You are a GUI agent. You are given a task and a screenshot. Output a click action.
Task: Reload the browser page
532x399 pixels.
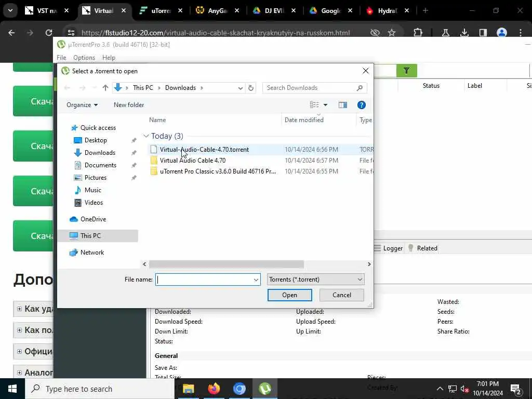tap(49, 33)
